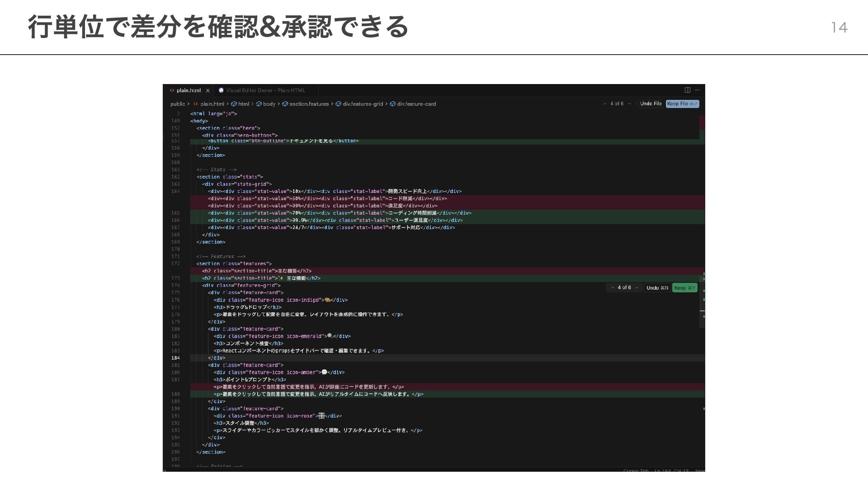Go to previous change in top bar
Image resolution: width=868 pixels, height=488 pixels.
click(x=605, y=104)
